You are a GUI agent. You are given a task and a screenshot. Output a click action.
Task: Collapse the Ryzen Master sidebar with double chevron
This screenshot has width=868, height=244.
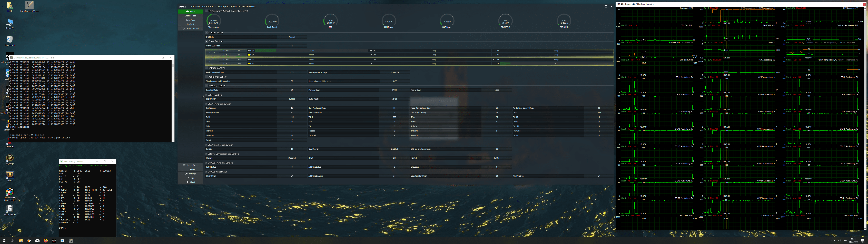[203, 97]
